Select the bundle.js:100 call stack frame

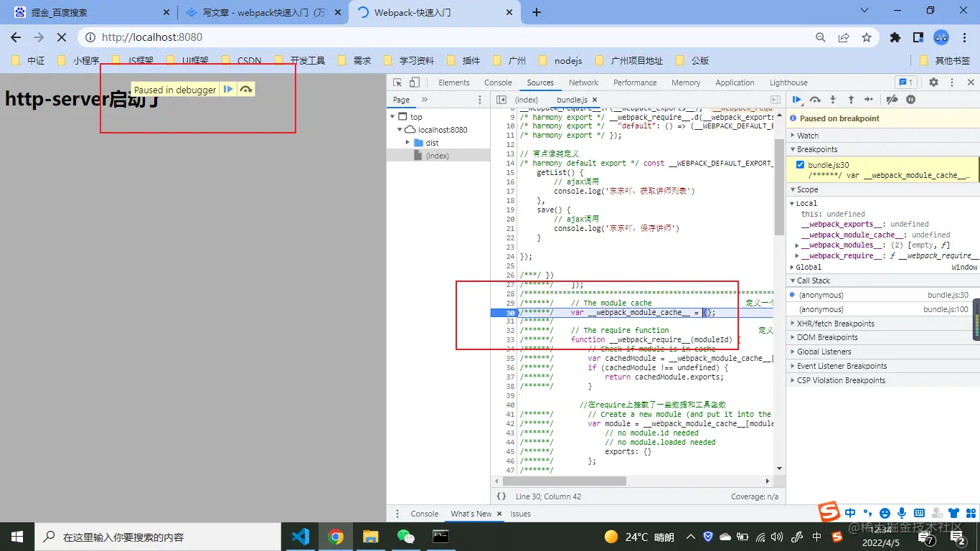[883, 309]
